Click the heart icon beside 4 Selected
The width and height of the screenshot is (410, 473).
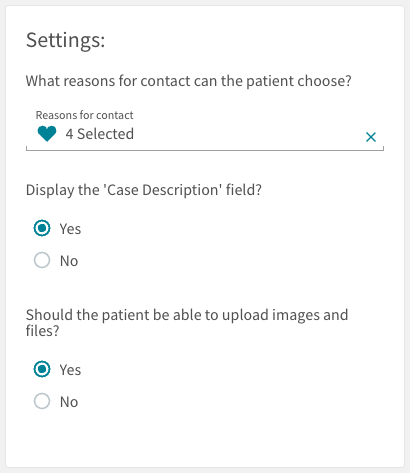click(x=47, y=134)
